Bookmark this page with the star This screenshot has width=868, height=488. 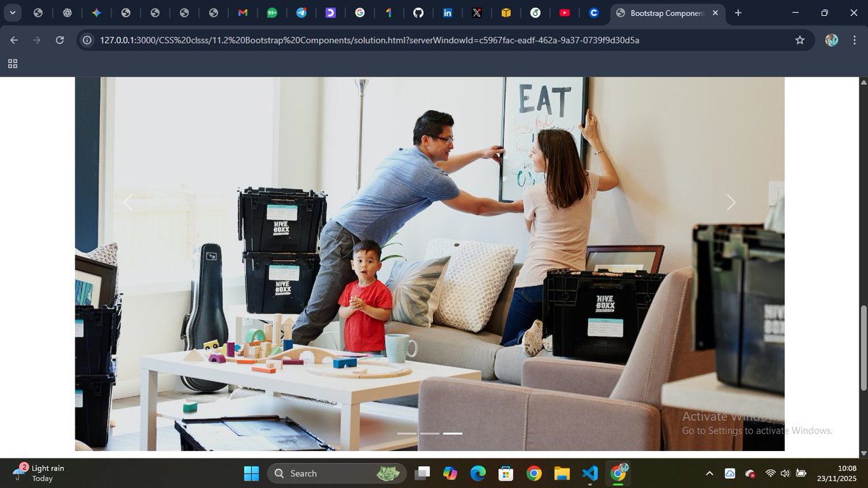pyautogui.click(x=800, y=40)
